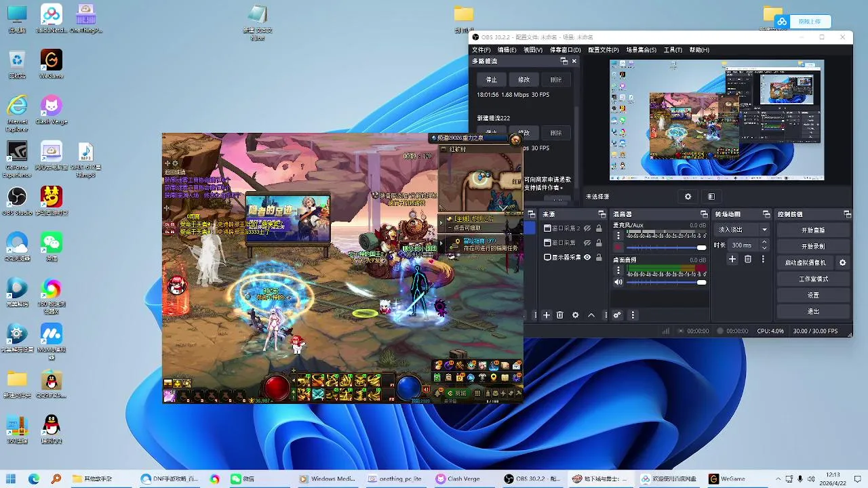The width and height of the screenshot is (868, 488).
Task: Remove the transition using its trash icon
Action: pyautogui.click(x=748, y=259)
